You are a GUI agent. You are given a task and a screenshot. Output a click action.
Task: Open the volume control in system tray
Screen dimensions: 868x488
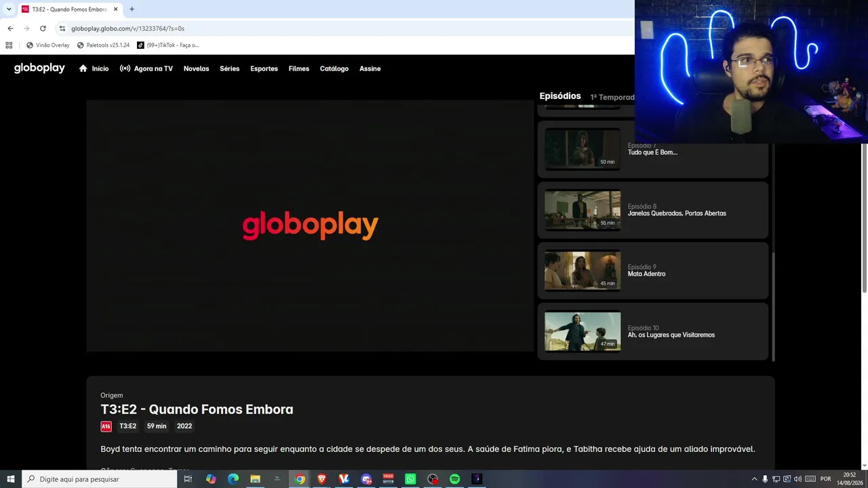coord(797,479)
